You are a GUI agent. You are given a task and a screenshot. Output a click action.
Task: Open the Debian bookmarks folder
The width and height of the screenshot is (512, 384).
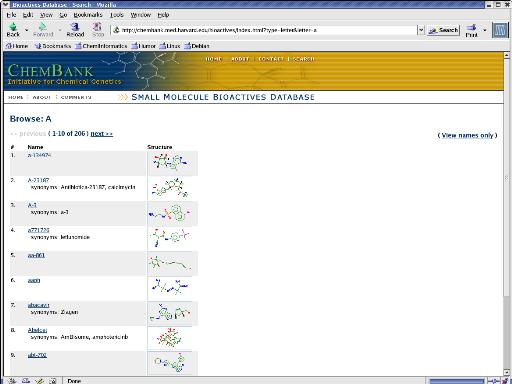tap(197, 46)
